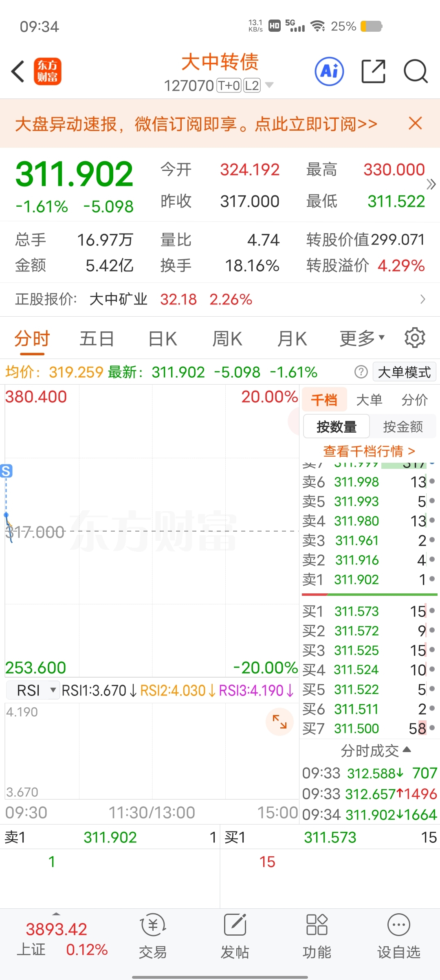
Task: Close the 大盘异动速报 banner
Action: (415, 123)
